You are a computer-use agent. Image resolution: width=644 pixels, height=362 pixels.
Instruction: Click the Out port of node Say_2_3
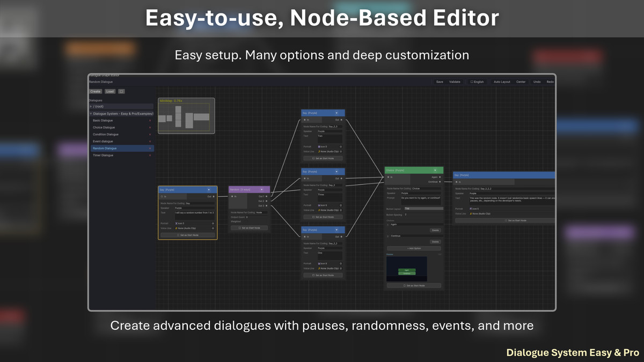(342, 120)
